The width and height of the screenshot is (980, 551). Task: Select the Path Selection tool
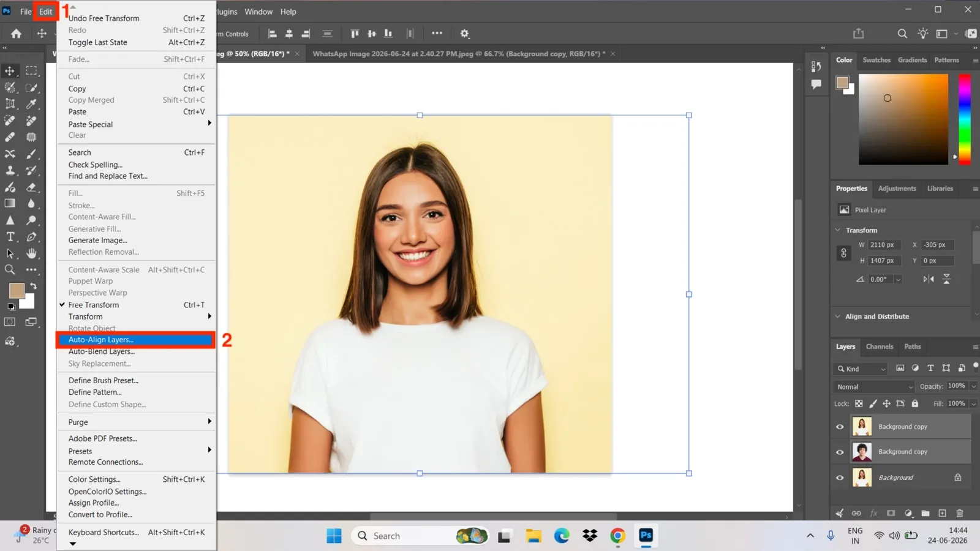point(10,253)
